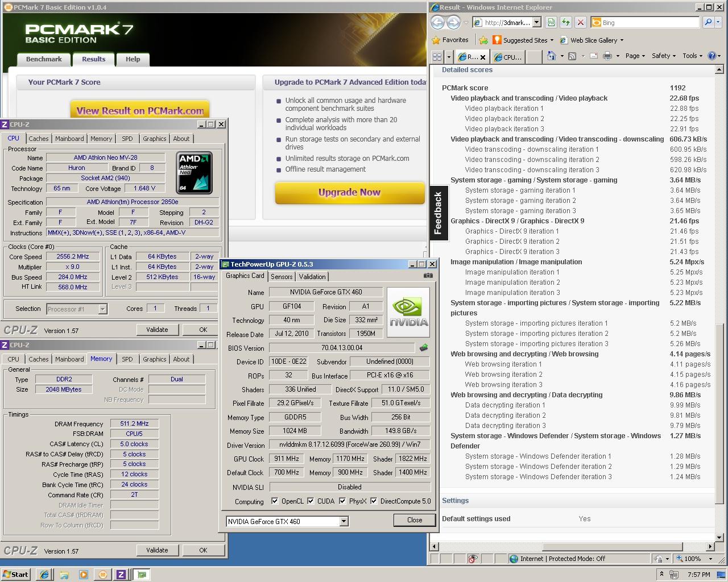Open Mainboard tab in bottom CPU-Z
The height and width of the screenshot is (582, 728).
click(x=69, y=359)
